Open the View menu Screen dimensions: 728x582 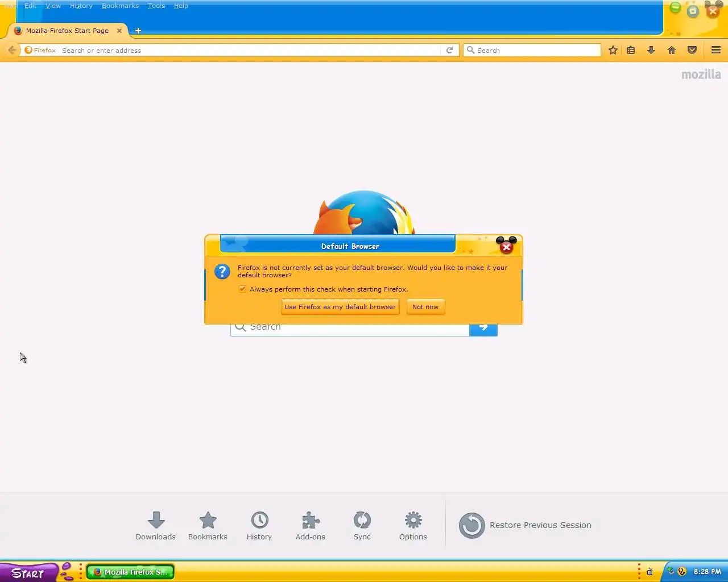click(x=53, y=6)
